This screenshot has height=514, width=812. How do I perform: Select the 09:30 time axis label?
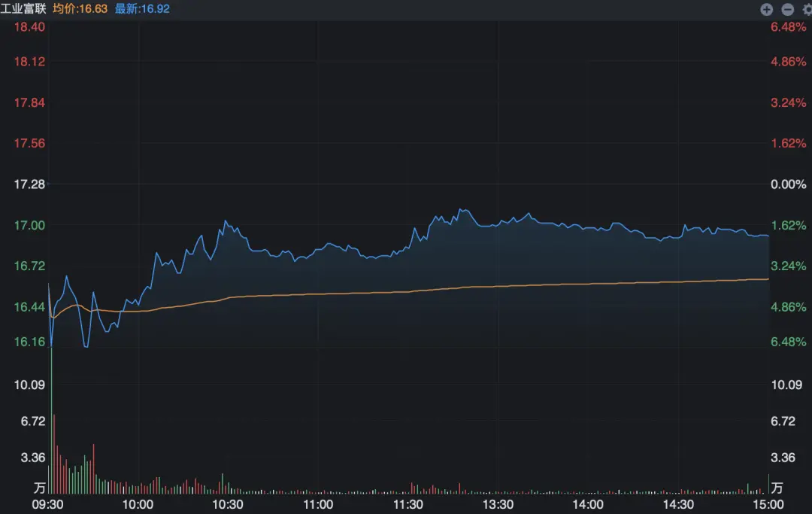point(49,504)
